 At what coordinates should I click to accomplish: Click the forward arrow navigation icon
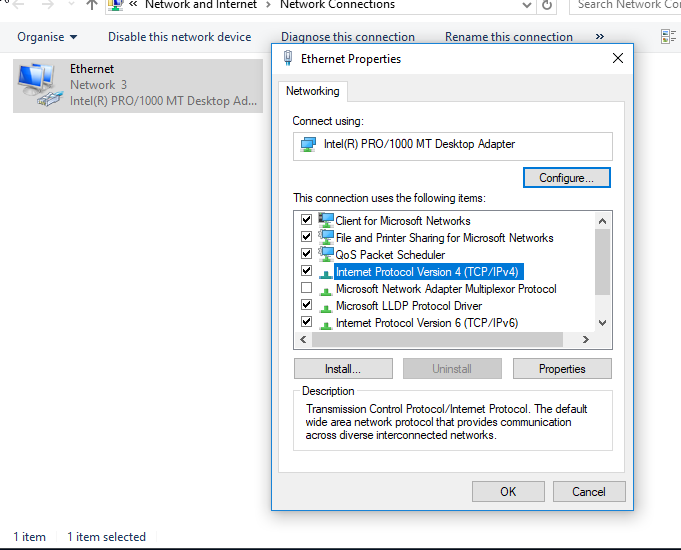pos(48,5)
